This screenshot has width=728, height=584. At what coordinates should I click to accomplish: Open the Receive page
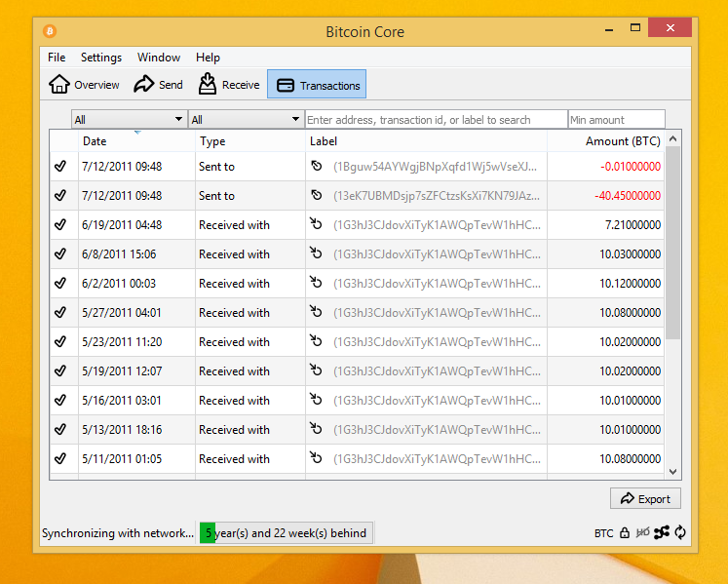pos(228,85)
